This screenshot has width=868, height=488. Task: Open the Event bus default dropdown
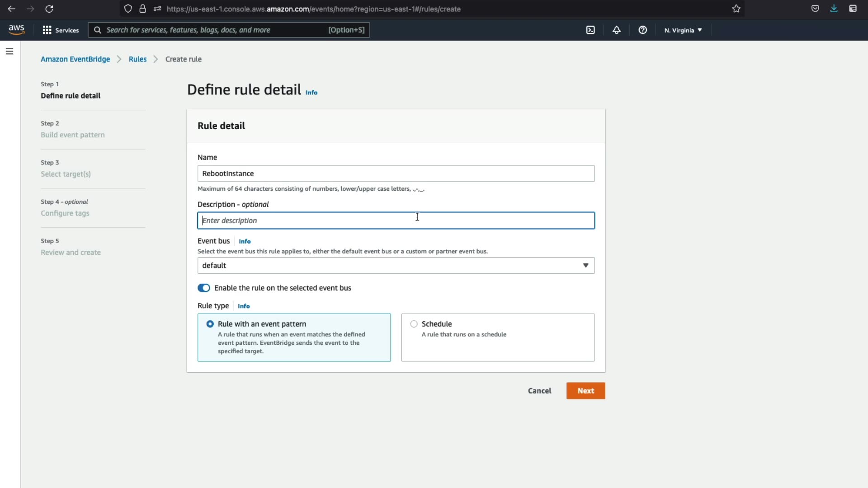[396, 265]
